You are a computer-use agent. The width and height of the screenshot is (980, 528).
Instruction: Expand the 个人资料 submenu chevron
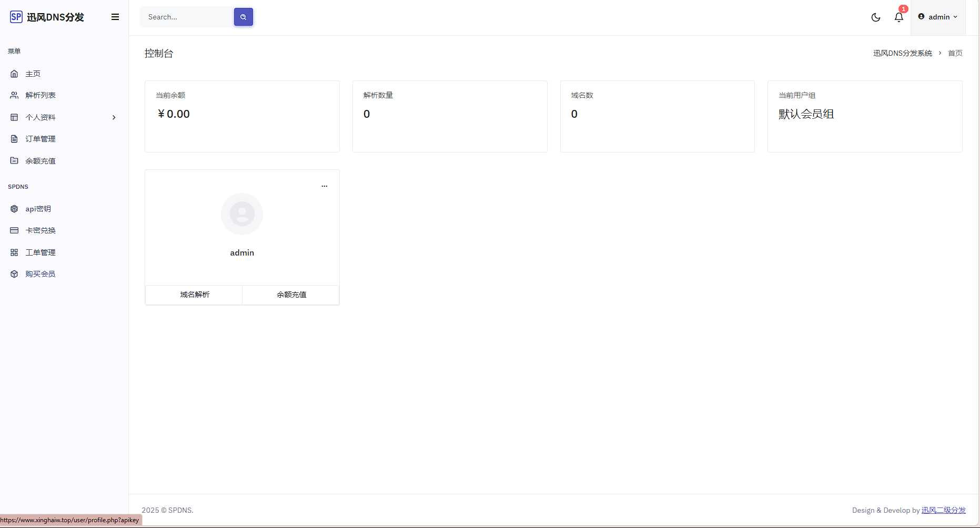114,117
